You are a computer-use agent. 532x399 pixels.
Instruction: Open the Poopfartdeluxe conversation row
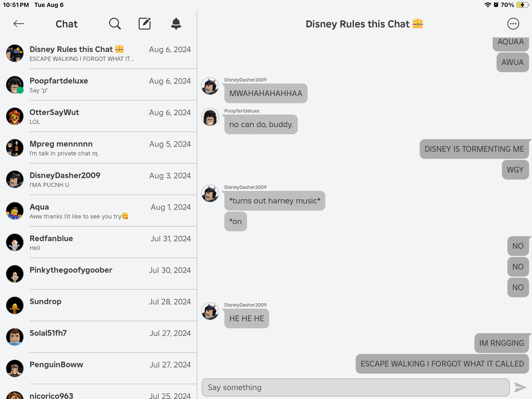(x=98, y=85)
